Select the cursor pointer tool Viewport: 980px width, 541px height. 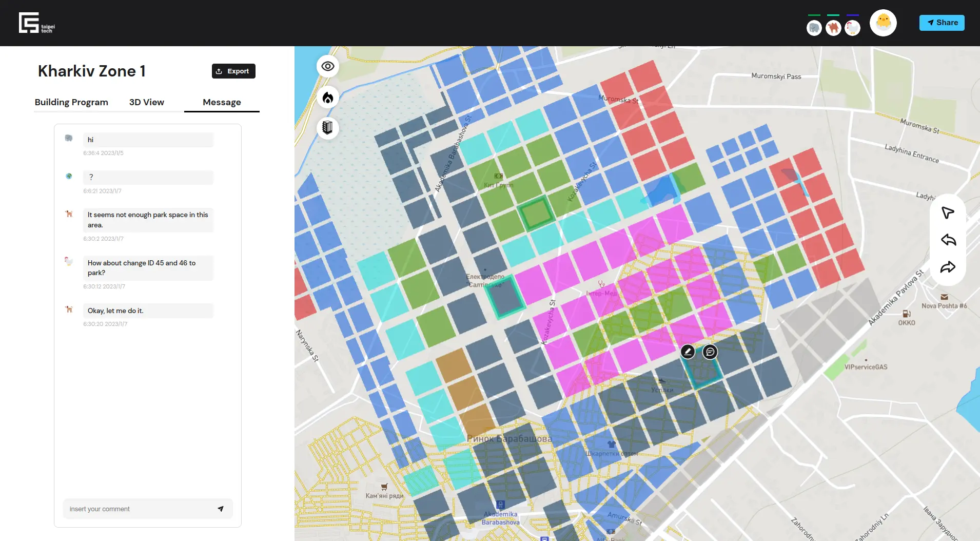(948, 212)
